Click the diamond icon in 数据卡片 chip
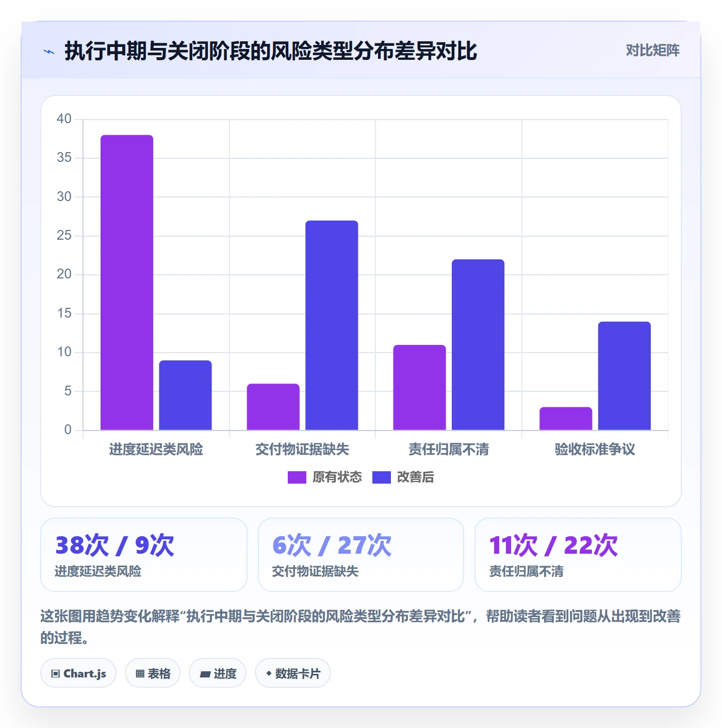 pos(269,673)
